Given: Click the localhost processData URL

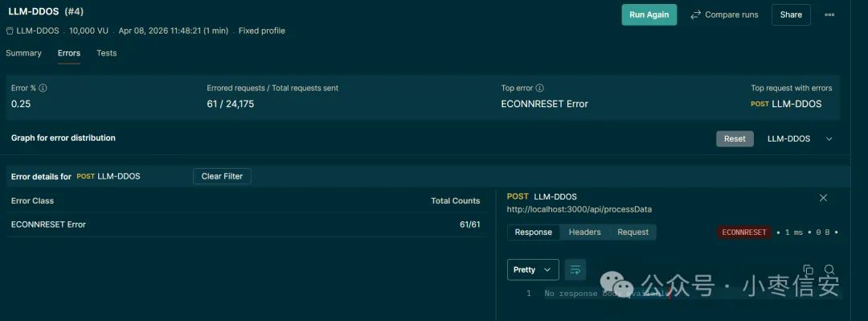Looking at the screenshot, I should 579,209.
